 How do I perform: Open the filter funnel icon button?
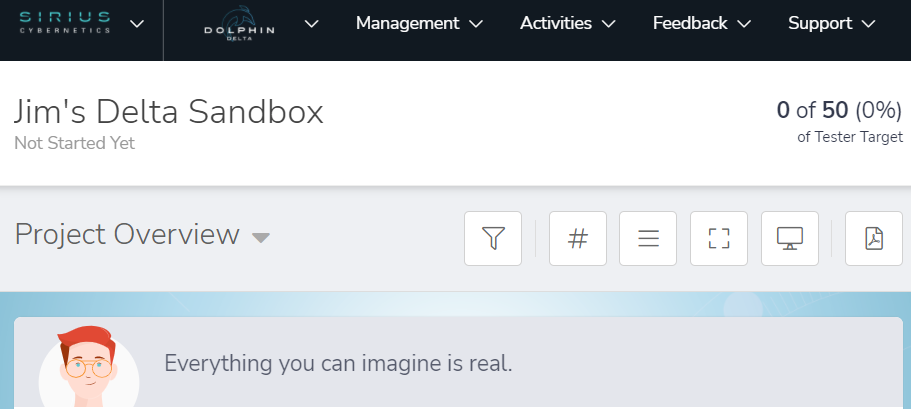click(x=493, y=238)
